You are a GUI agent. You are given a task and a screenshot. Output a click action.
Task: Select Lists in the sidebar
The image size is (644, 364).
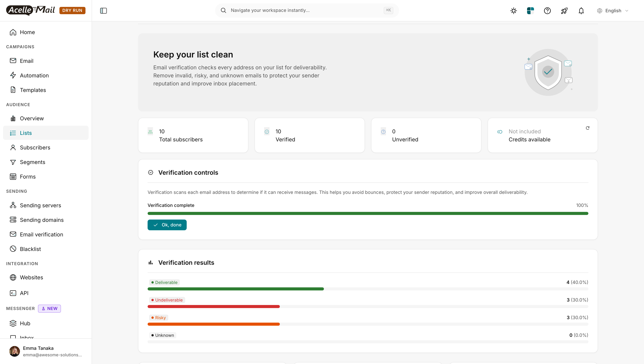pos(46,133)
